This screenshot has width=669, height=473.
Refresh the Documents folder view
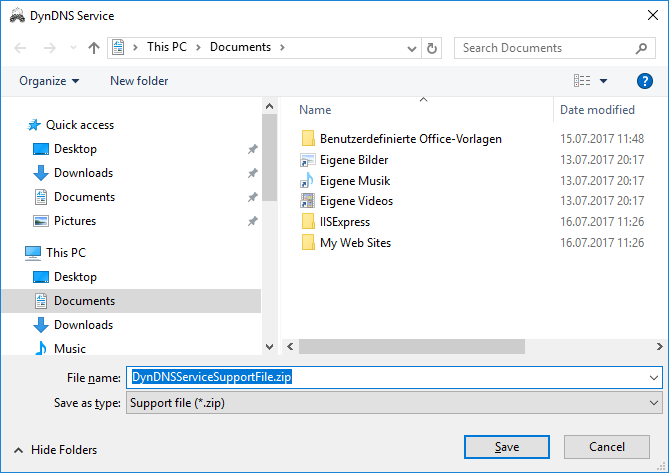431,48
